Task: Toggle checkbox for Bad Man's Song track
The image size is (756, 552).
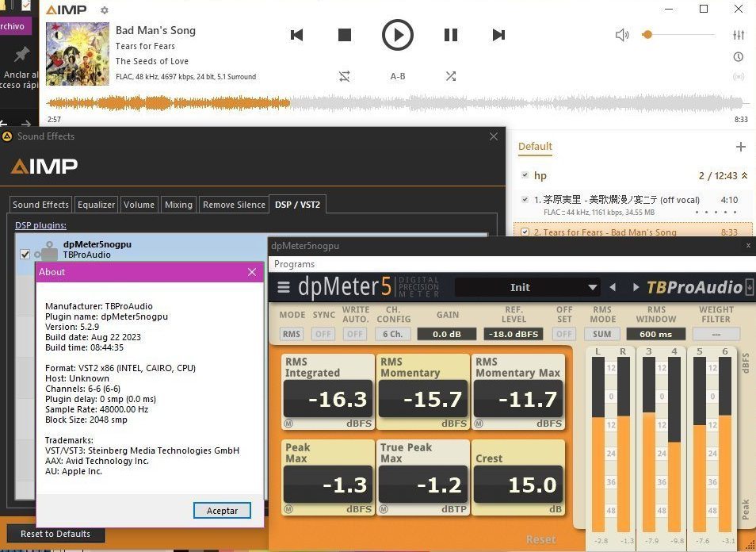Action: pyautogui.click(x=525, y=232)
